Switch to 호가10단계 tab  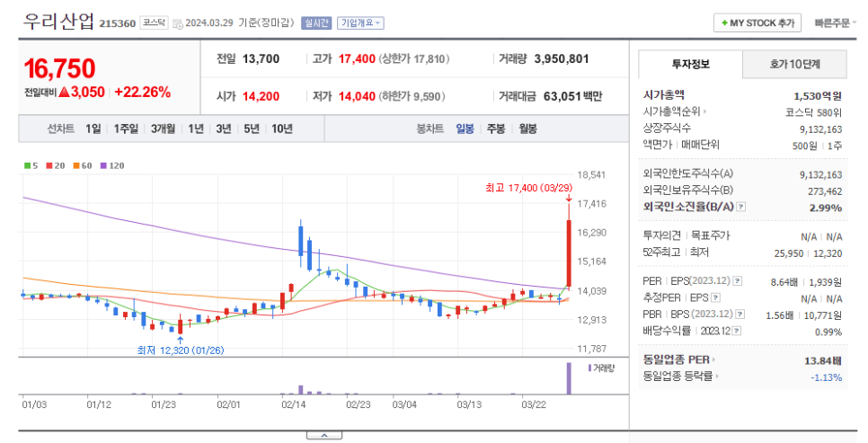tap(794, 64)
